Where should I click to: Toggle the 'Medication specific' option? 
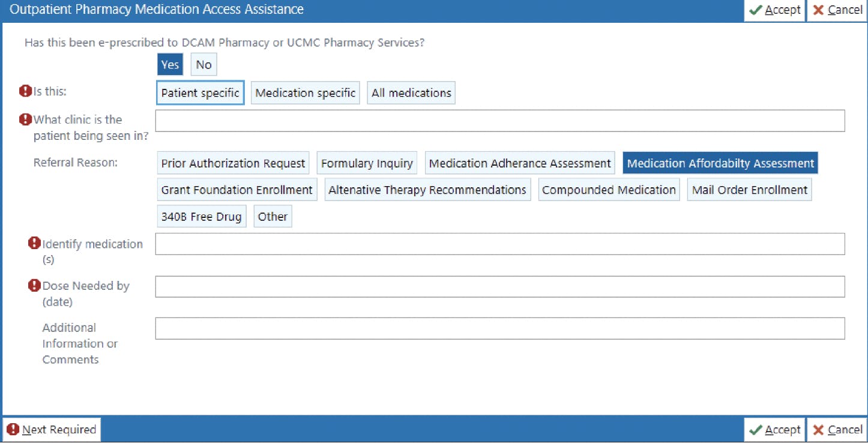[305, 92]
